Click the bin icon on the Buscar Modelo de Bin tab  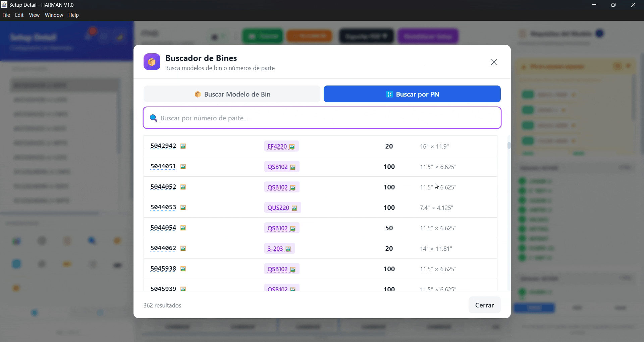pyautogui.click(x=198, y=94)
